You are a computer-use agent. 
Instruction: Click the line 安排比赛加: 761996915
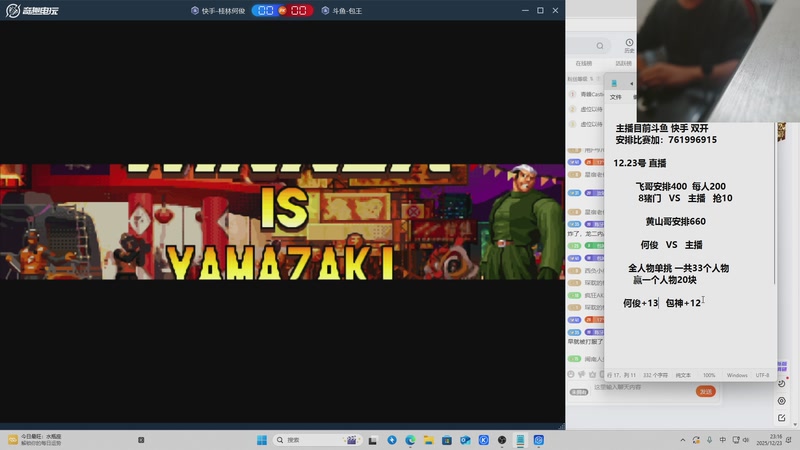point(666,140)
